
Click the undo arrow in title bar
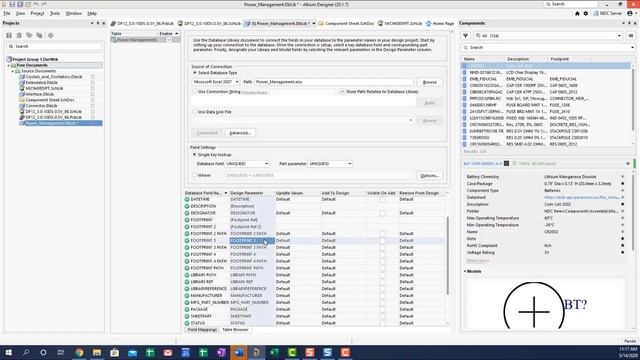pyautogui.click(x=36, y=4)
